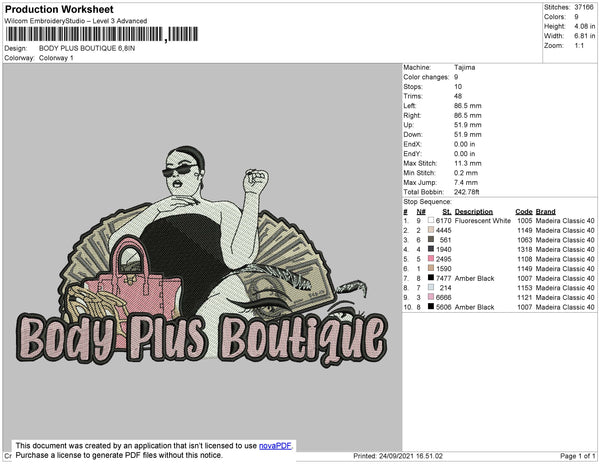Viewport: 600px width, 464px height.
Task: Click the Total Bobbin value '242.78ft'
Action: pos(467,192)
